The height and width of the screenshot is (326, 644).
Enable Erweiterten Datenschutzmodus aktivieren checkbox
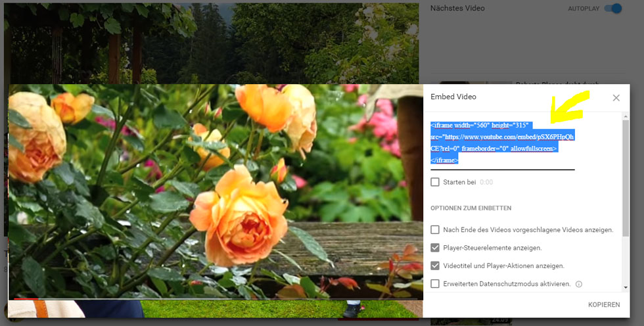[435, 284]
